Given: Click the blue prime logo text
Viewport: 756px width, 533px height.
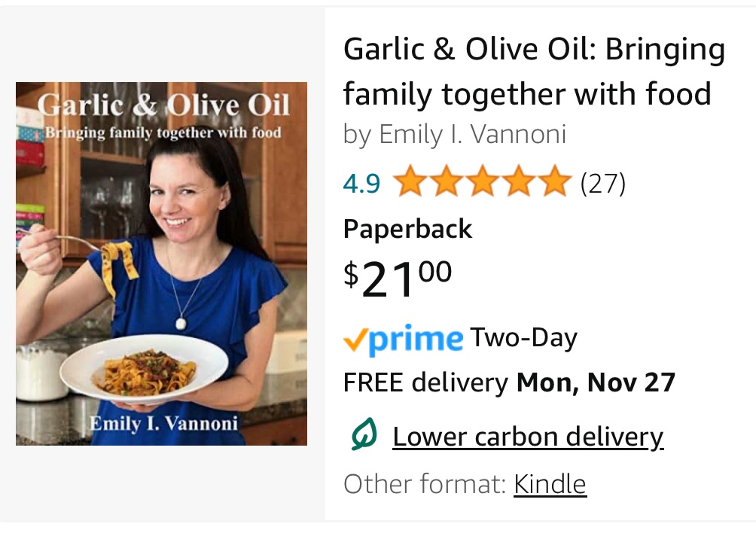Looking at the screenshot, I should coord(416,340).
